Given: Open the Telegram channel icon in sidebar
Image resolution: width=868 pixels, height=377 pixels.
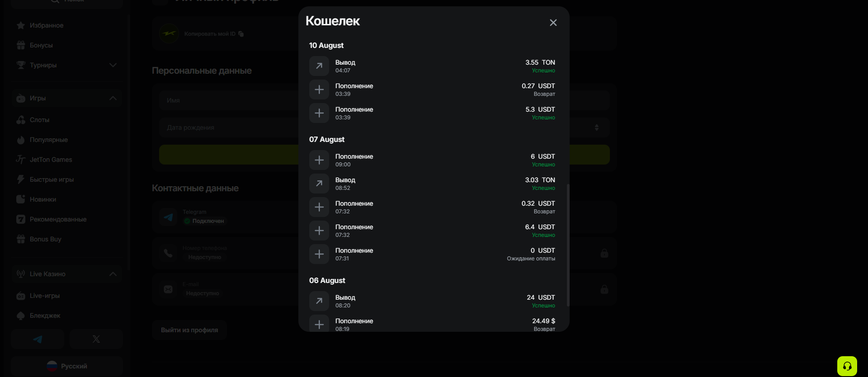Looking at the screenshot, I should (x=38, y=339).
